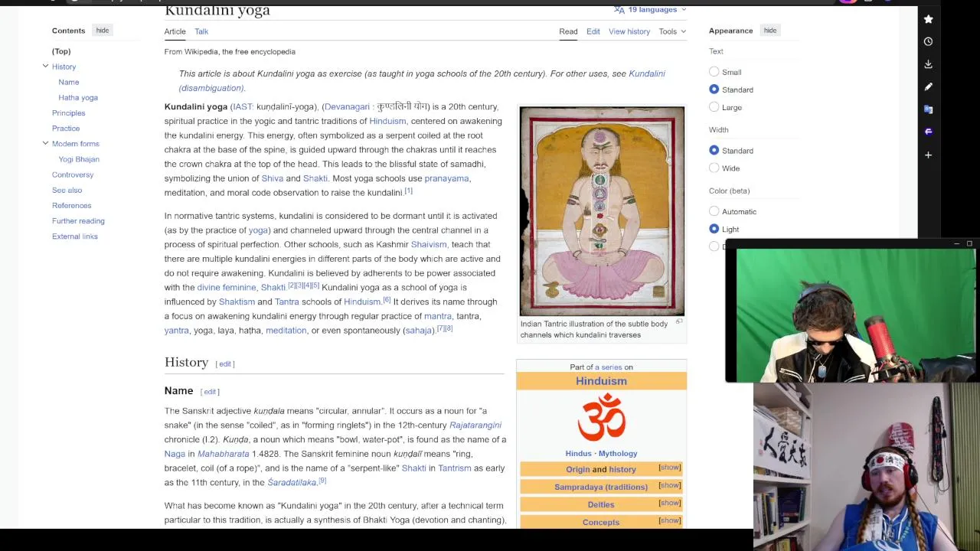Image resolution: width=980 pixels, height=551 pixels.
Task: Edit the Name section
Action: pyautogui.click(x=210, y=392)
